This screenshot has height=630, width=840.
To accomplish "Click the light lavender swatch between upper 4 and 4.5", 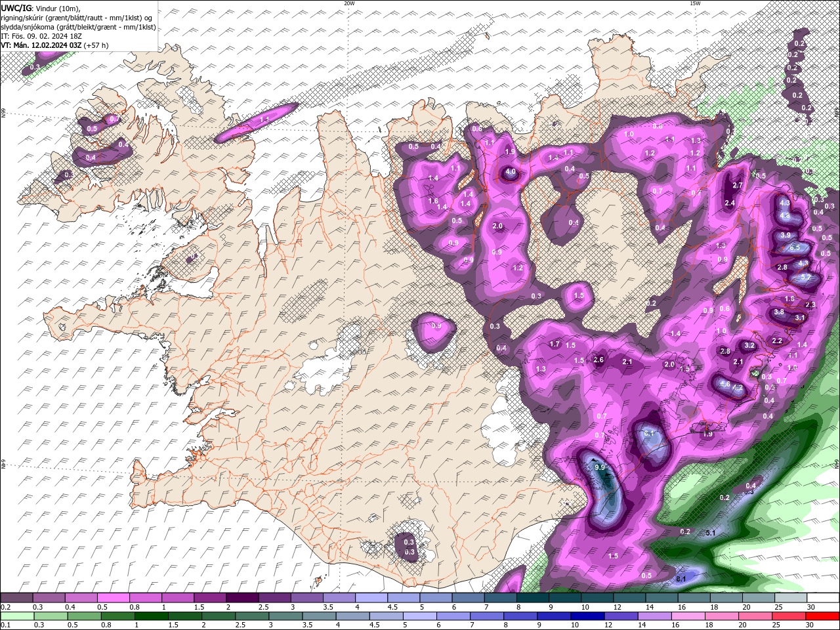I will (x=371, y=597).
